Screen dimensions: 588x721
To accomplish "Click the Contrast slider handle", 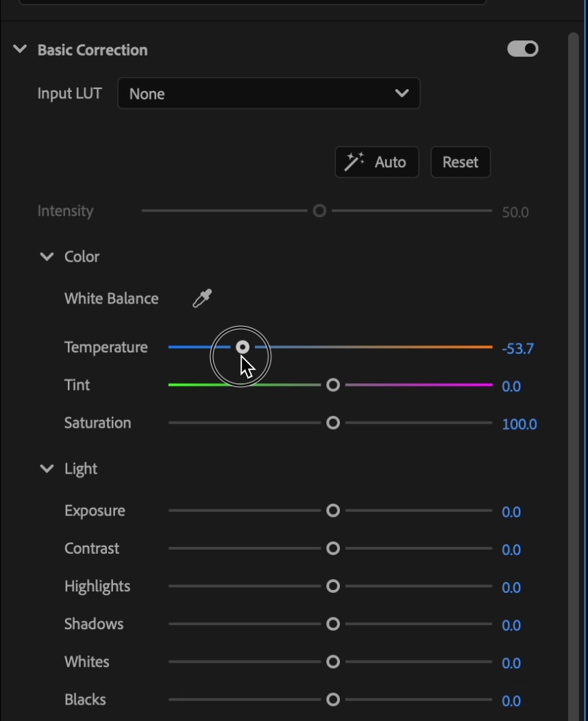I will click(333, 548).
